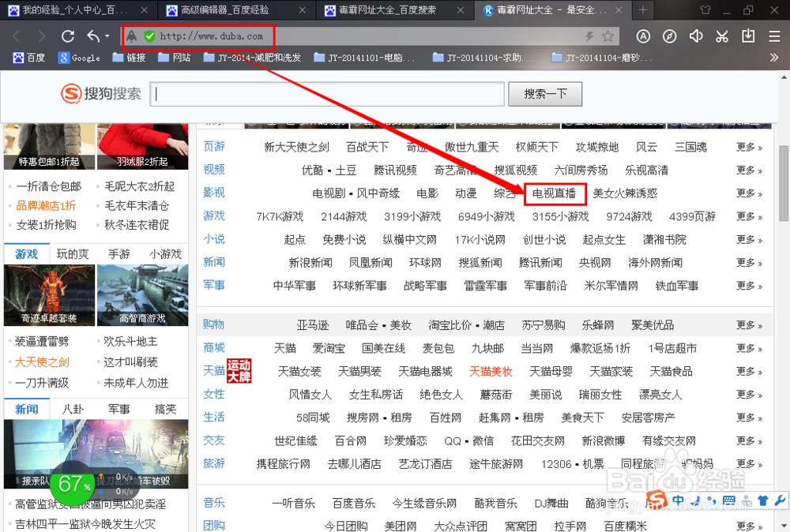
Task: Mute page audio with the speaker icon
Action: (x=695, y=37)
